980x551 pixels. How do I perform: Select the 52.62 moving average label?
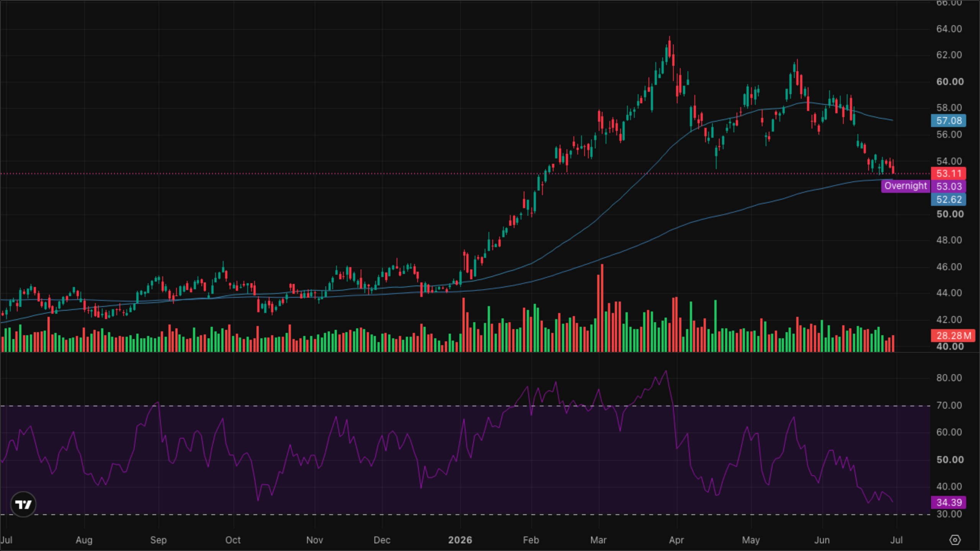click(x=949, y=199)
